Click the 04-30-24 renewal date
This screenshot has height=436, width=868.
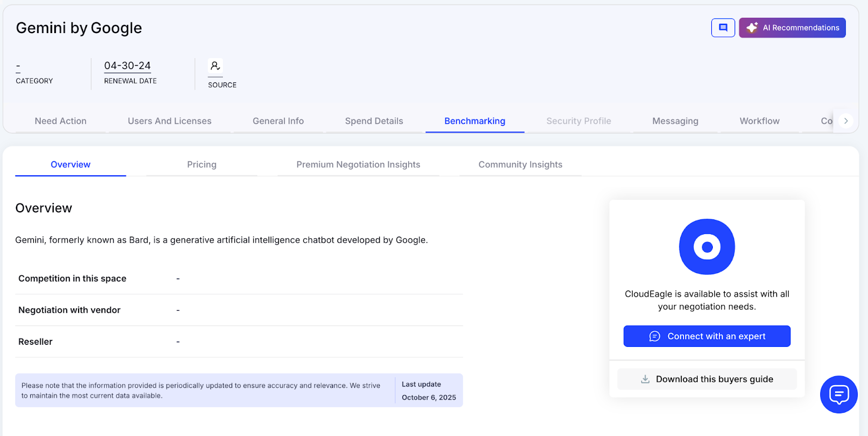coord(127,66)
